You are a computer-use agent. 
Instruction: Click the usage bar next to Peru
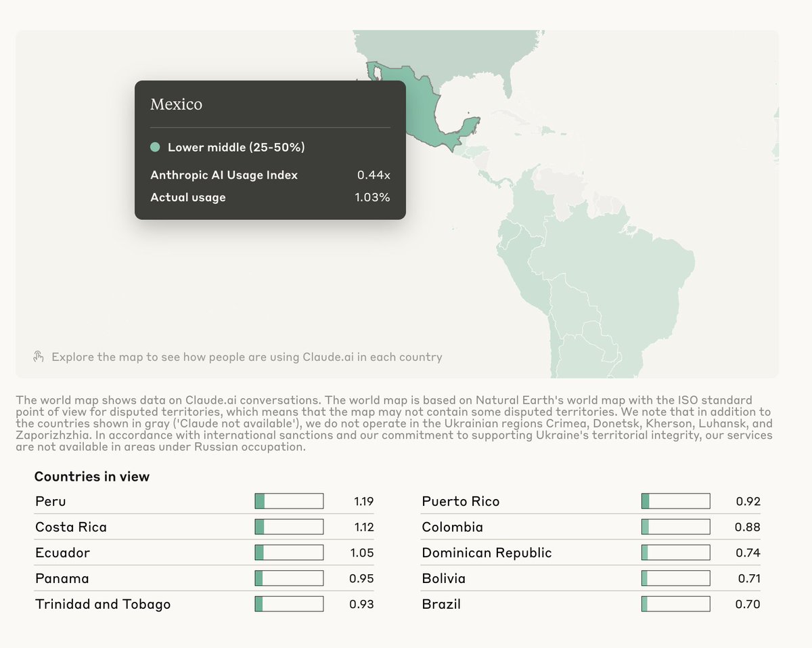(289, 501)
